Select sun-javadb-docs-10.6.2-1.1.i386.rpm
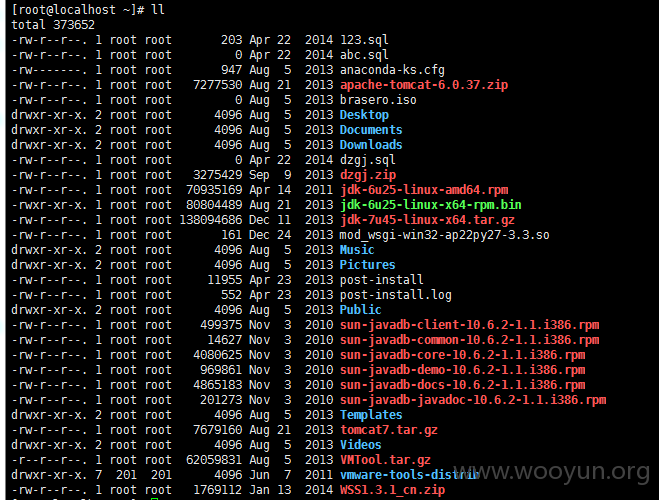The width and height of the screenshot is (659, 500). point(462,385)
